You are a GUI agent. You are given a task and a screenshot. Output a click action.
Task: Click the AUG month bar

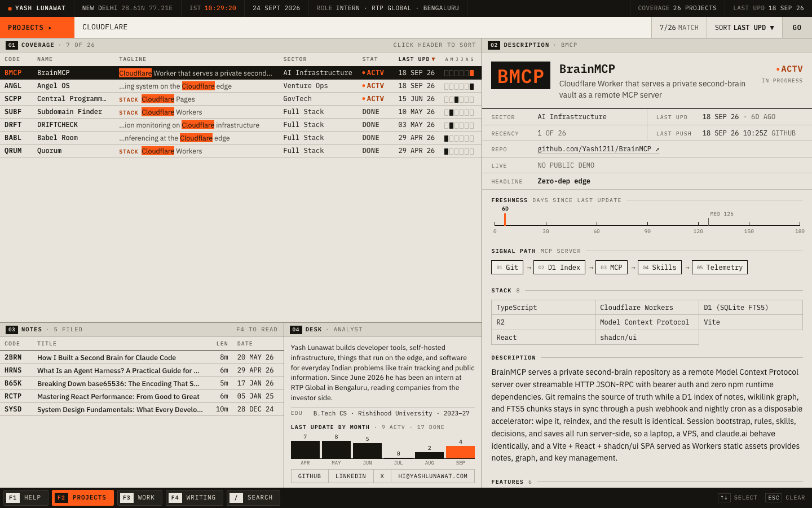tap(429, 455)
